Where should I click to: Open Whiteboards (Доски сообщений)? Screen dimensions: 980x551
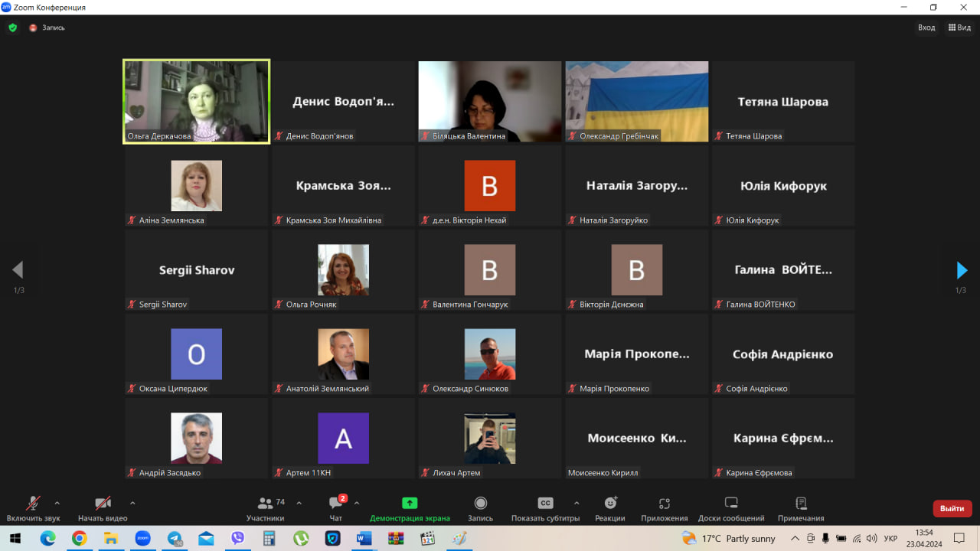pos(730,508)
